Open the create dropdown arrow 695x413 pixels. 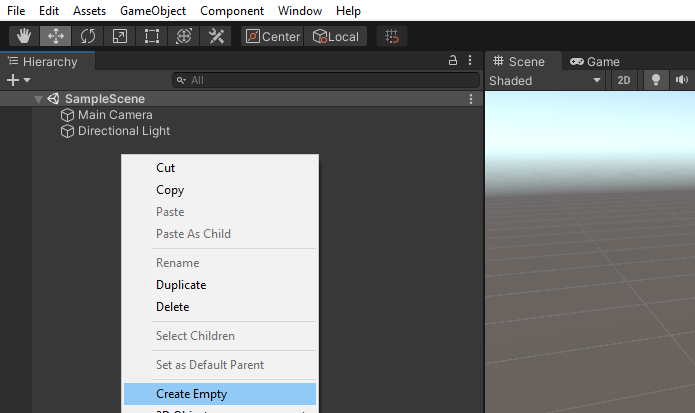(x=27, y=80)
